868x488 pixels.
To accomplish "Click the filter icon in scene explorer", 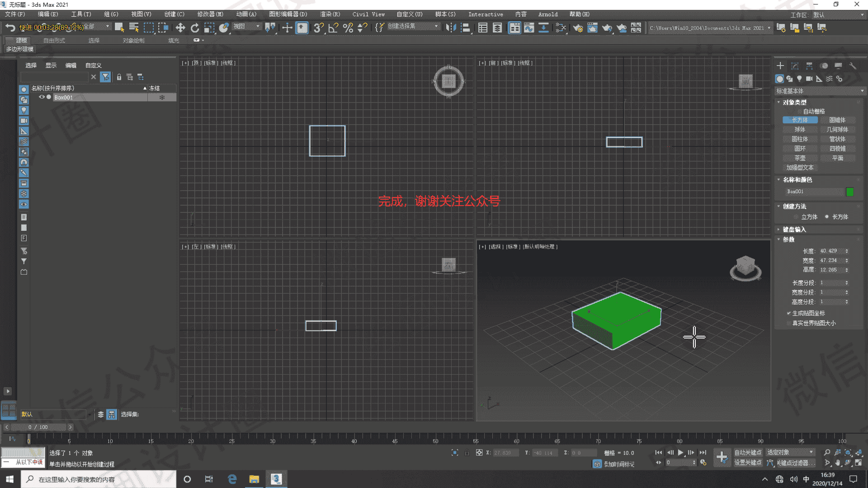I will [x=105, y=77].
